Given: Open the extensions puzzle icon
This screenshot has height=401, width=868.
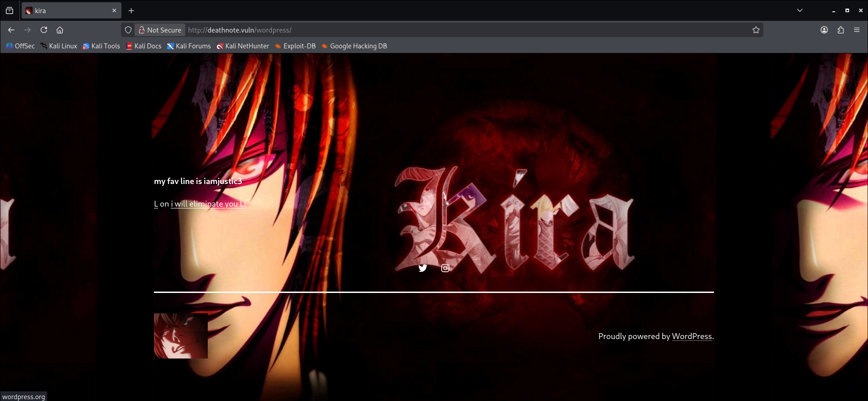Looking at the screenshot, I should pos(840,30).
